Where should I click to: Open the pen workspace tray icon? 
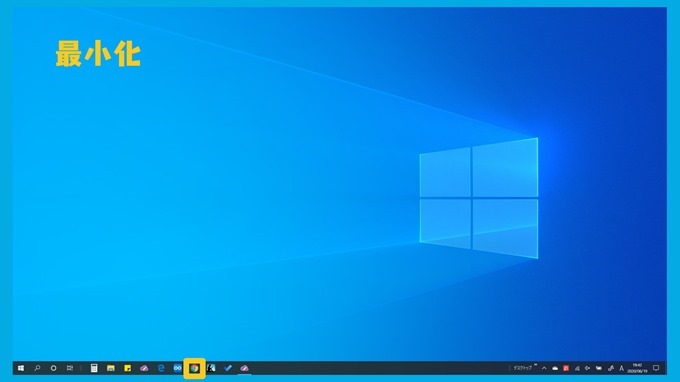(611, 368)
